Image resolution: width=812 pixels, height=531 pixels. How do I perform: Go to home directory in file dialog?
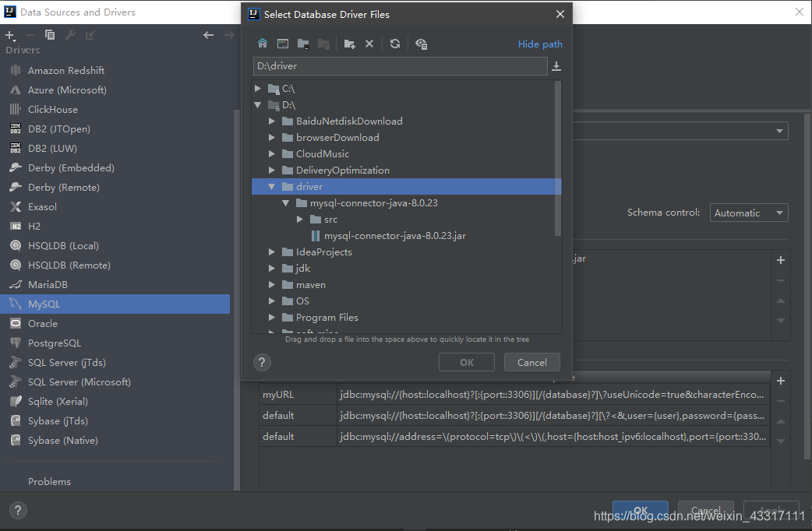(263, 44)
